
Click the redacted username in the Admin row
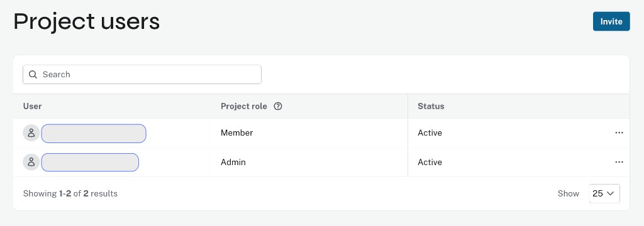tap(90, 162)
